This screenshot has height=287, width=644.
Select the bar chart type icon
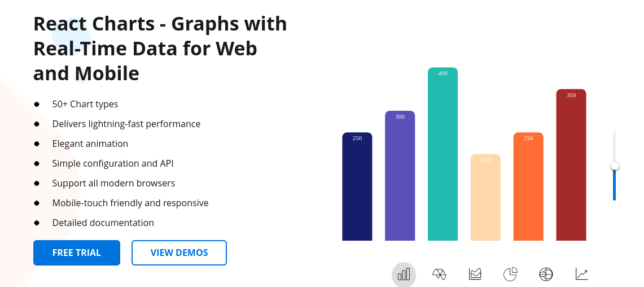click(404, 275)
